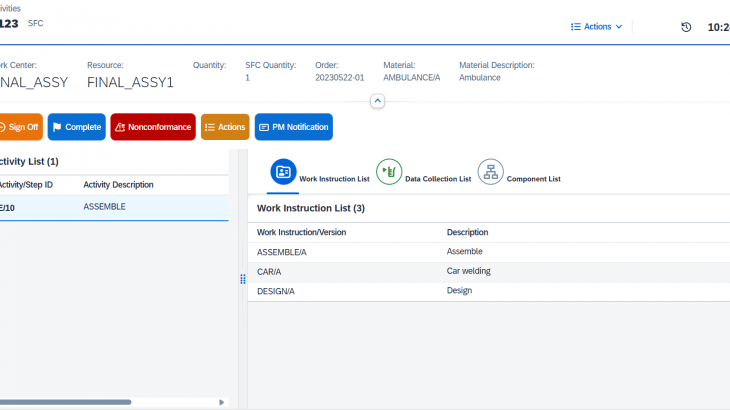This screenshot has width=730, height=410.
Task: Click the scrollbar right arrow in activity list
Action: [x=222, y=402]
